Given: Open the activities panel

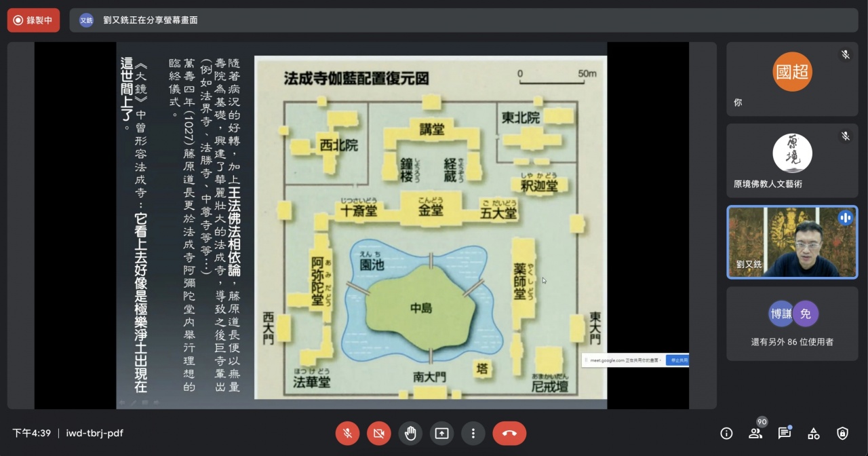Looking at the screenshot, I should pyautogui.click(x=813, y=433).
